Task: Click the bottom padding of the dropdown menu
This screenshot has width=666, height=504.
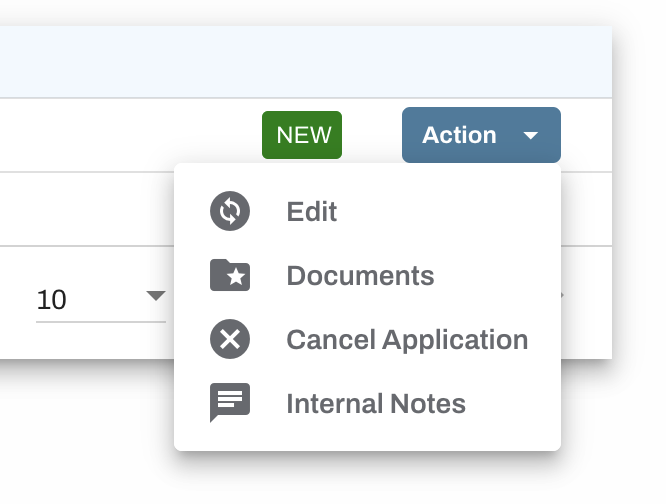Action: point(367,439)
